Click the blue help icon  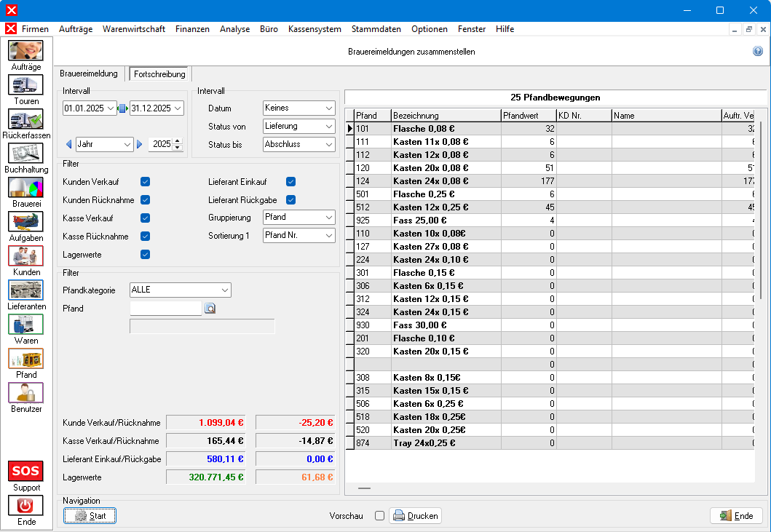[x=758, y=52]
